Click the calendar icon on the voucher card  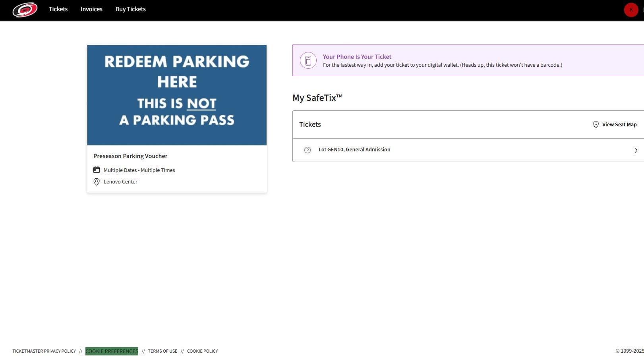click(97, 170)
